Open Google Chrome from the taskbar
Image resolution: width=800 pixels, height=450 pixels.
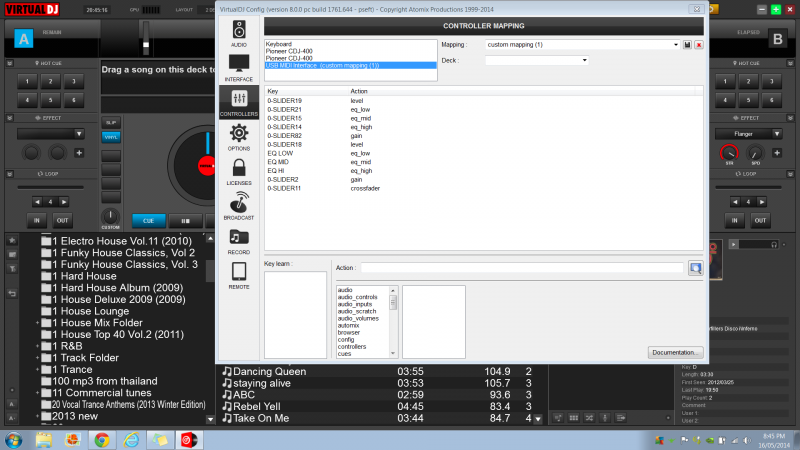(x=102, y=440)
